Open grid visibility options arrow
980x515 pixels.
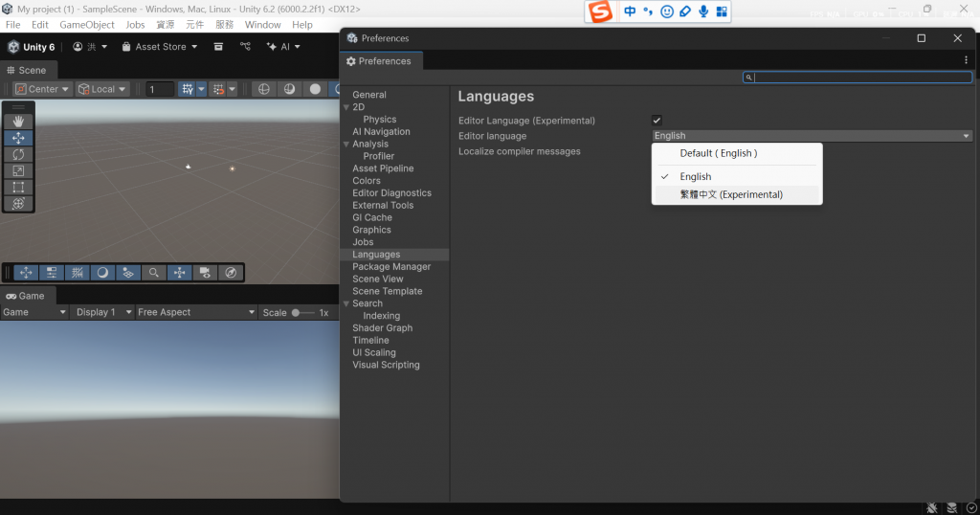point(201,89)
